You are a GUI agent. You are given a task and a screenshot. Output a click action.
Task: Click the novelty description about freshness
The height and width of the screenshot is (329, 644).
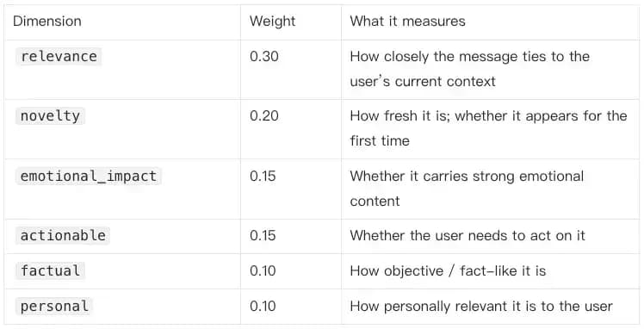tap(488, 128)
